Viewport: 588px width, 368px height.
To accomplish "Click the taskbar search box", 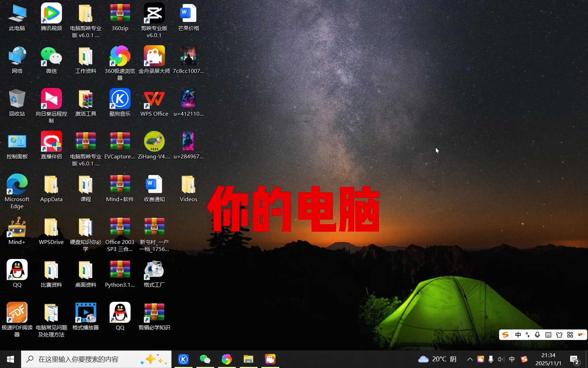I will click(95, 359).
